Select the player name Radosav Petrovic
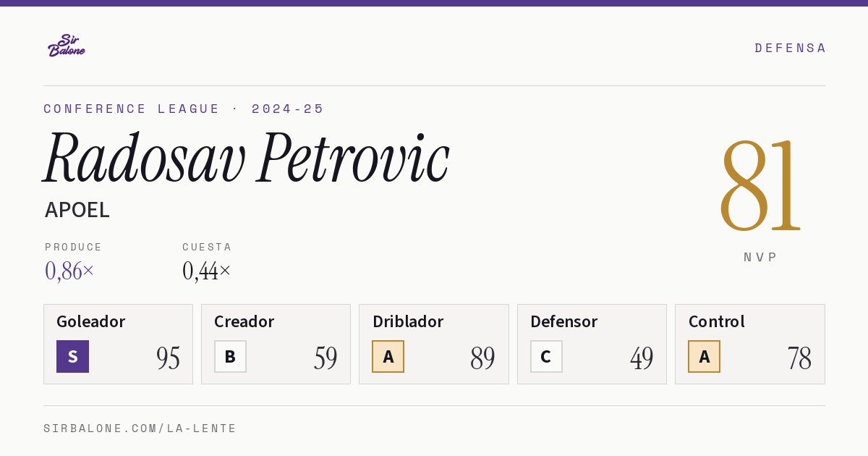The width and height of the screenshot is (868, 456). pos(247,156)
